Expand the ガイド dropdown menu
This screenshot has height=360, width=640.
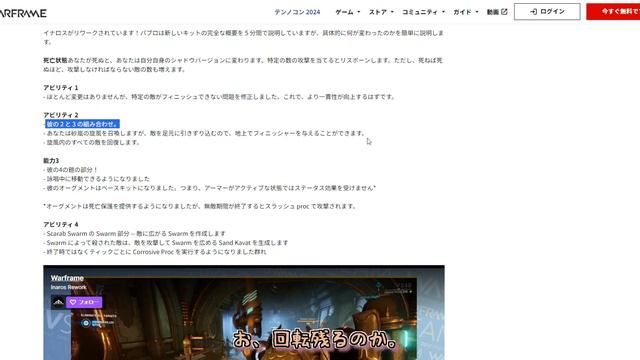pos(465,12)
